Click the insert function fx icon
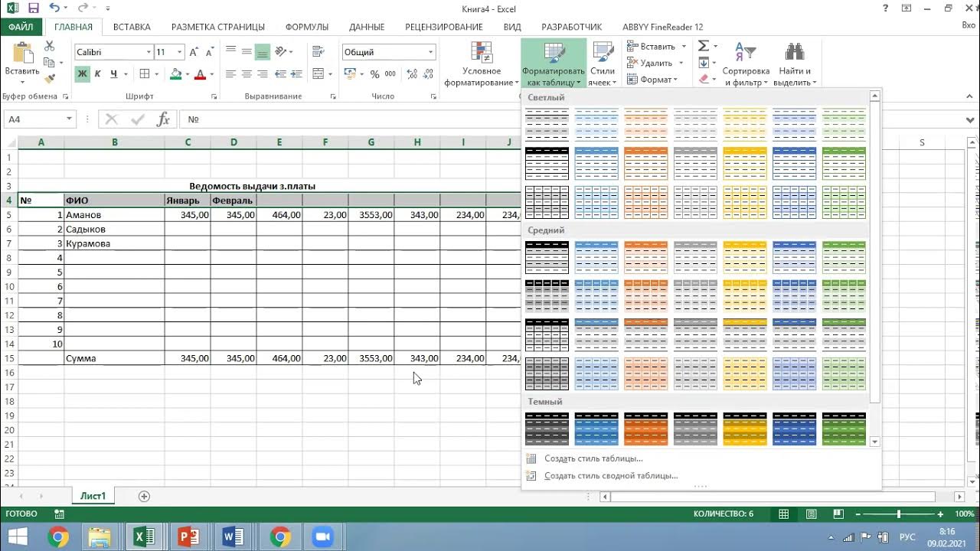Viewport: 980px width, 551px height. pos(163,119)
